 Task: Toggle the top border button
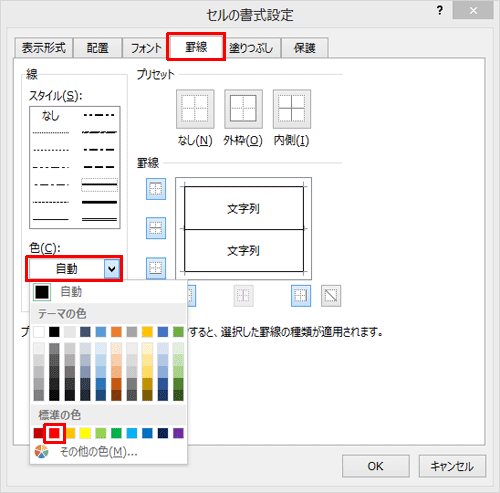tap(156, 189)
